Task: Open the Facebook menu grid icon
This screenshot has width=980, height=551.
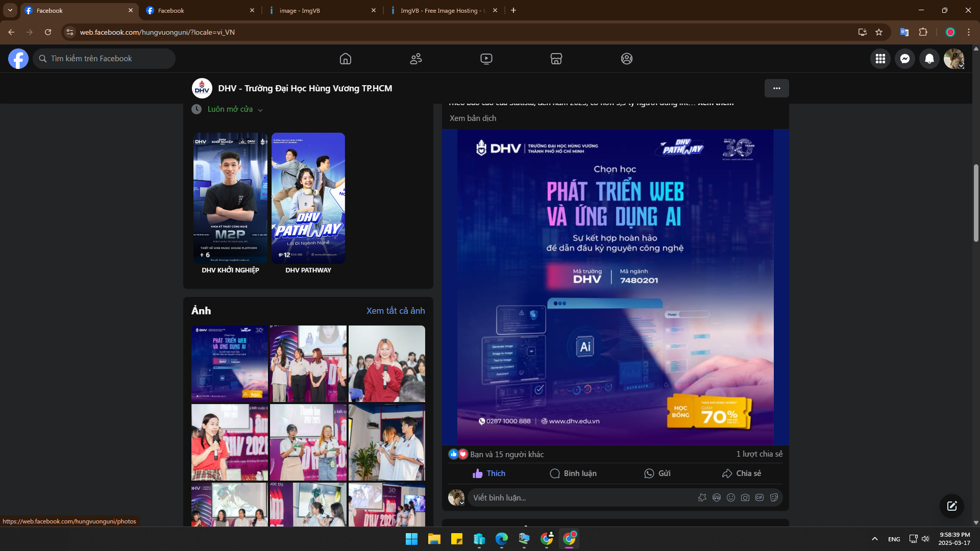Action: [x=880, y=59]
